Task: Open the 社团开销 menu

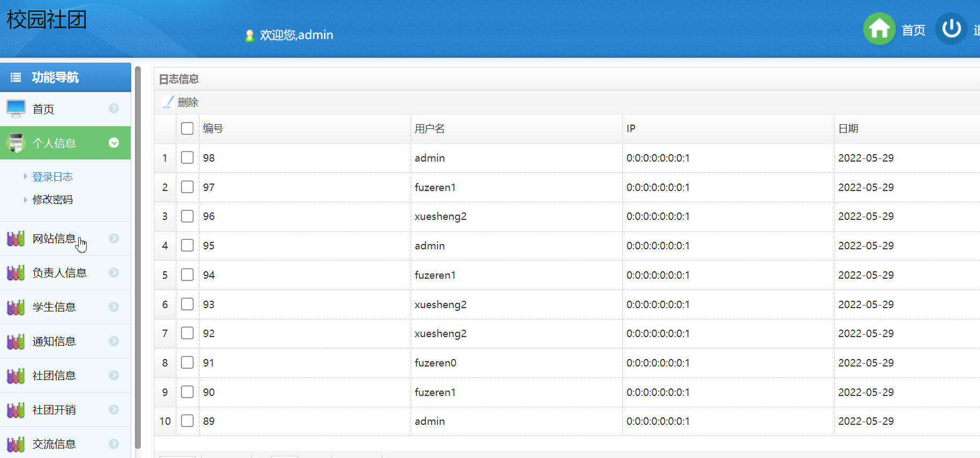Action: tap(65, 410)
